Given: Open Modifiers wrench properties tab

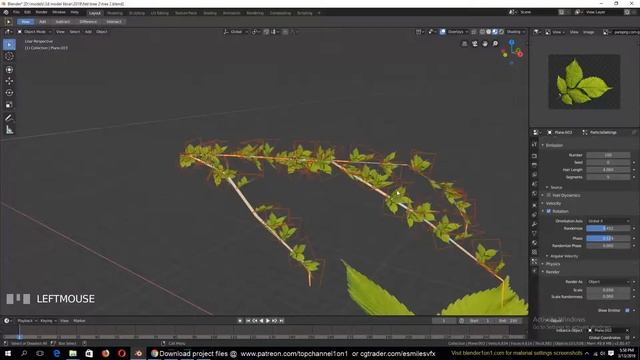Looking at the screenshot, I should coord(534,224).
